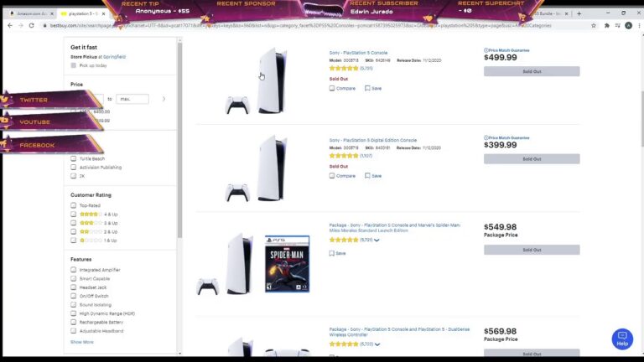
Task: Open the blue Help chat bubble
Action: tap(622, 339)
